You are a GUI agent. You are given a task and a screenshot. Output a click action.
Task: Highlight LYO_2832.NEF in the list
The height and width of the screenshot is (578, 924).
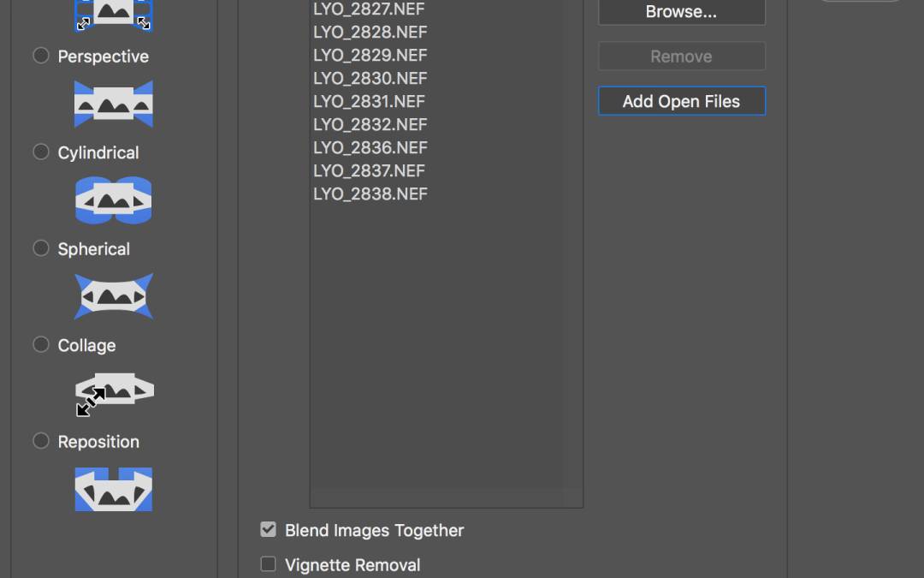coord(370,124)
